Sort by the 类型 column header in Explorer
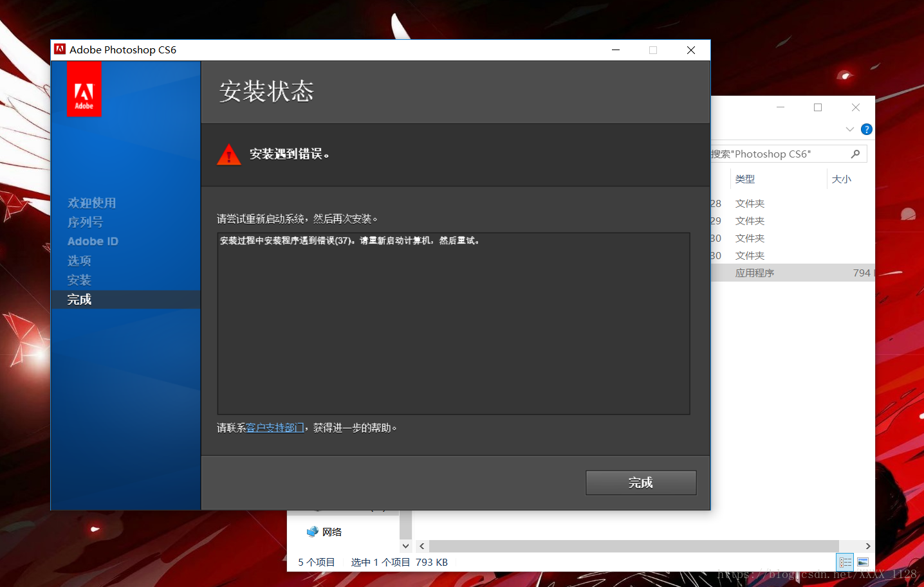The width and height of the screenshot is (924, 587). click(x=745, y=179)
